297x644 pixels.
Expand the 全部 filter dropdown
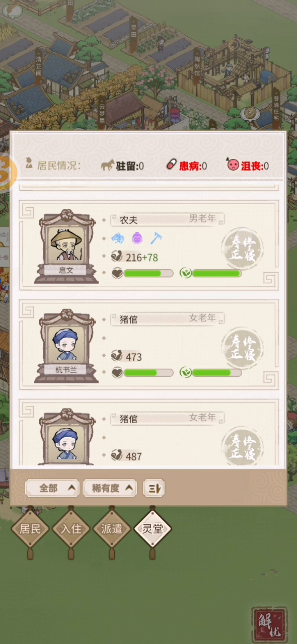[52, 488]
